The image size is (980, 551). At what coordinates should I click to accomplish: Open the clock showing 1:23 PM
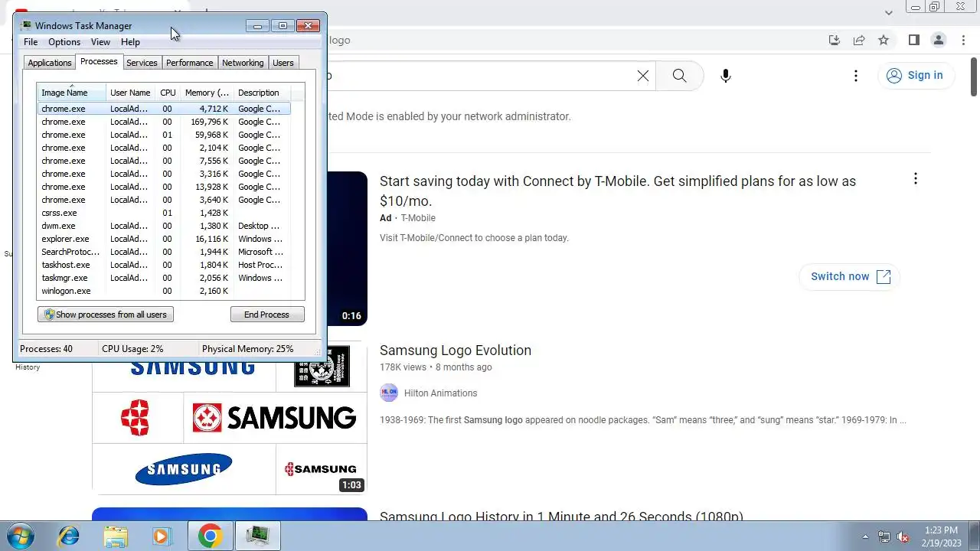(x=941, y=536)
